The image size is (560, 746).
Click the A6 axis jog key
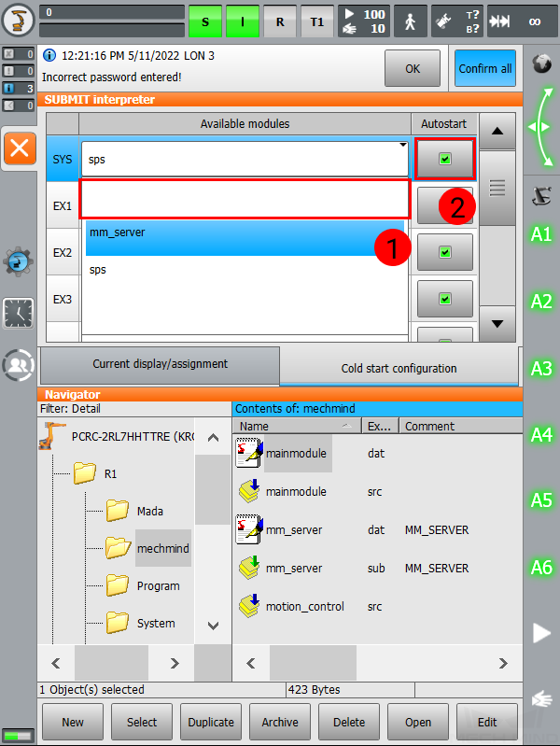[x=541, y=567]
